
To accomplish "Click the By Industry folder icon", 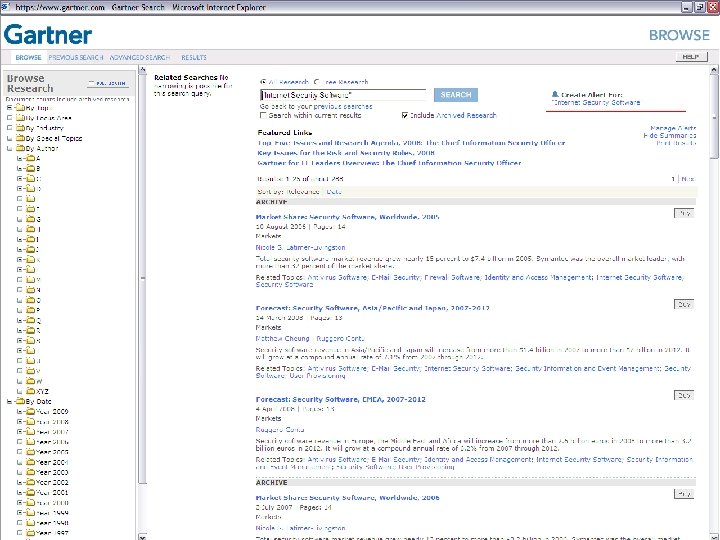I will [x=20, y=128].
